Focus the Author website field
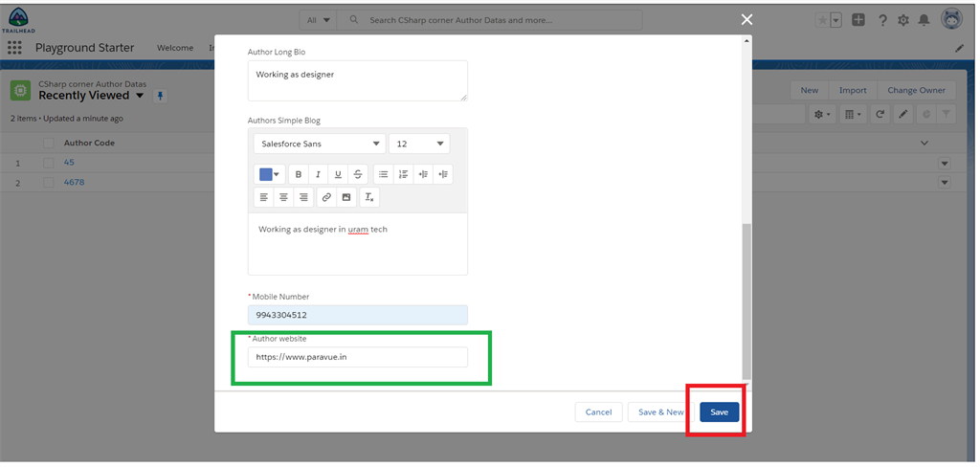980x467 pixels. pyautogui.click(x=358, y=358)
